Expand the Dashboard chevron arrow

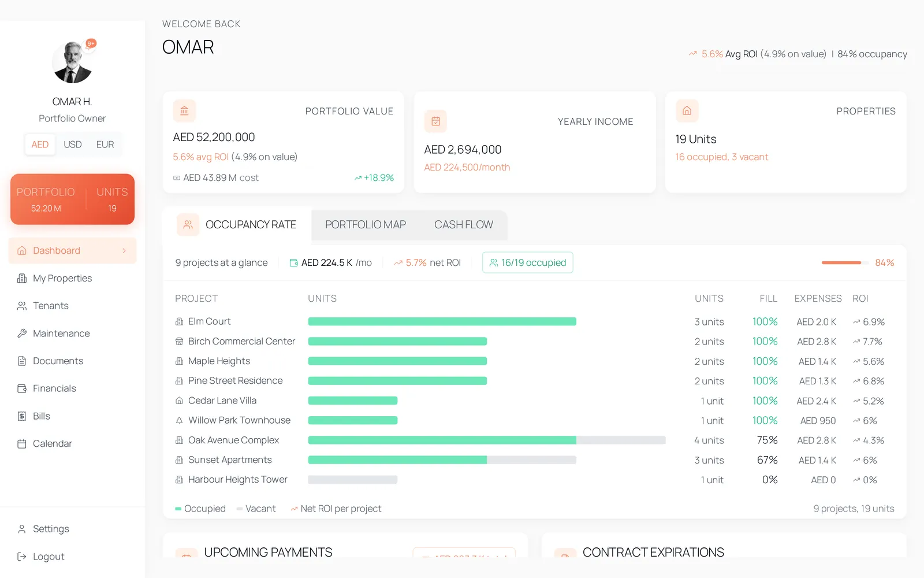coord(124,251)
